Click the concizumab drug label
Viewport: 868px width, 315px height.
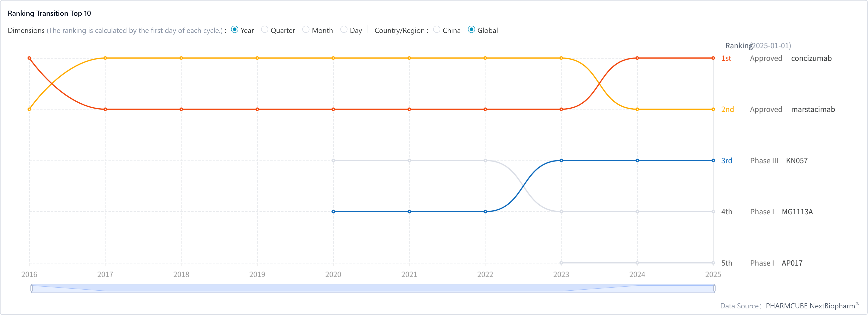pos(811,58)
